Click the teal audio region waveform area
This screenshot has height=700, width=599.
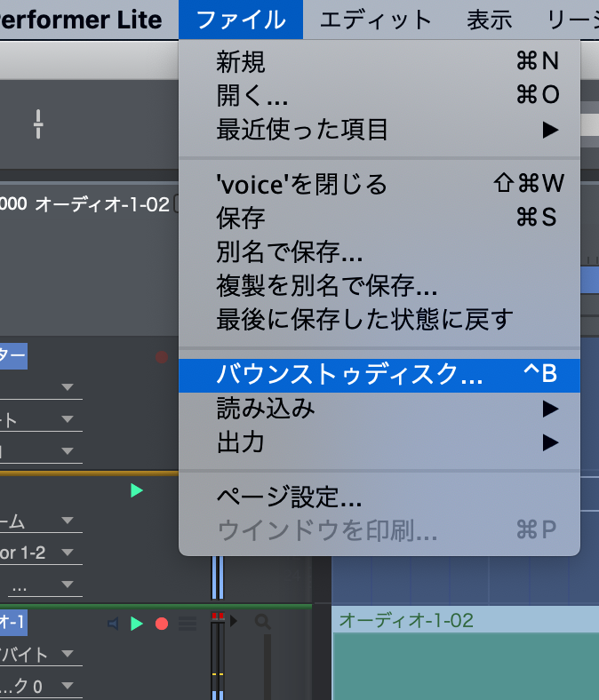click(x=466, y=666)
